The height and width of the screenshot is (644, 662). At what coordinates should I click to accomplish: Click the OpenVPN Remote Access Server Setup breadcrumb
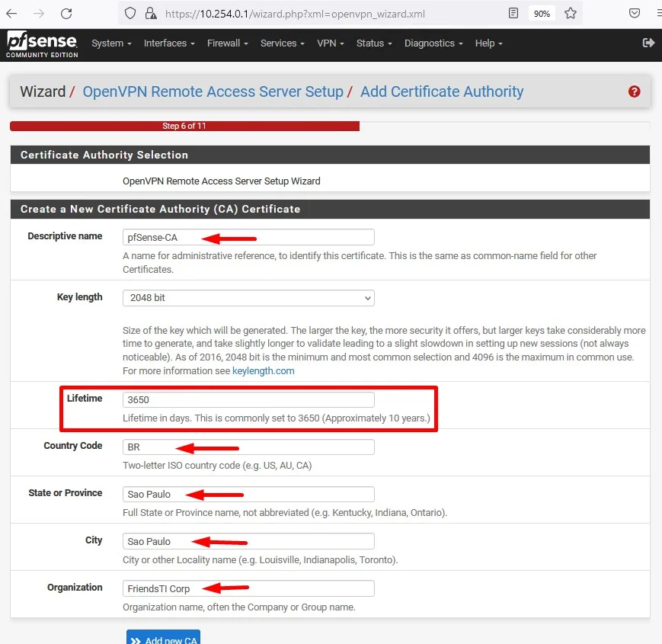point(213,91)
